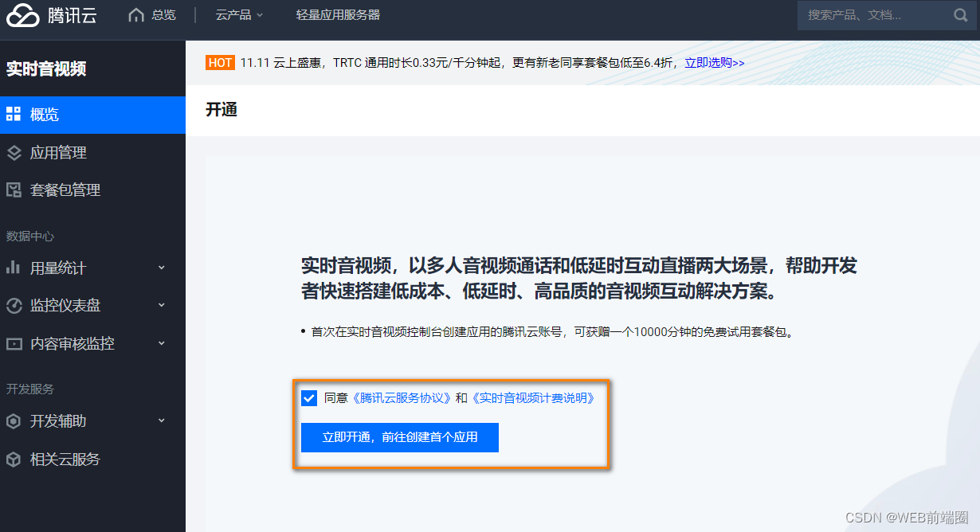Click the 开发辅助 hexagon icon
980x532 pixels.
click(14, 421)
